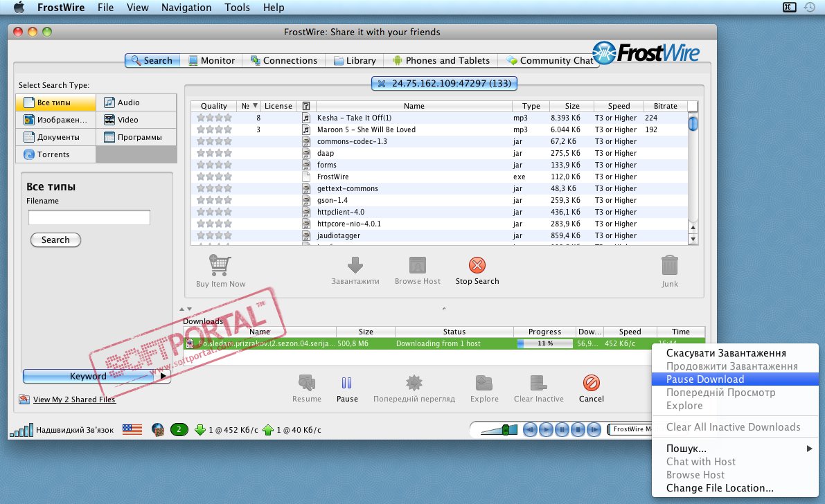Stop the current search
Image resolution: width=825 pixels, height=504 pixels.
[477, 264]
